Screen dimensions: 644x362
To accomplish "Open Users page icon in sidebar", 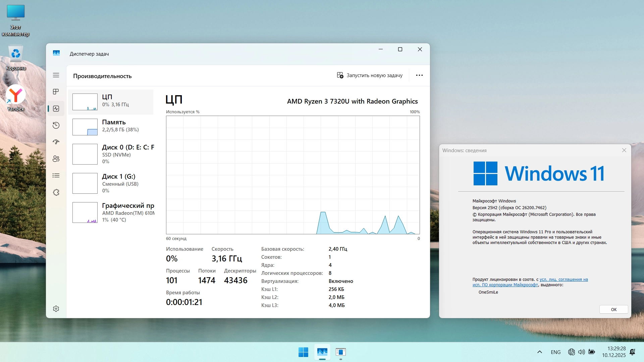I will point(56,159).
